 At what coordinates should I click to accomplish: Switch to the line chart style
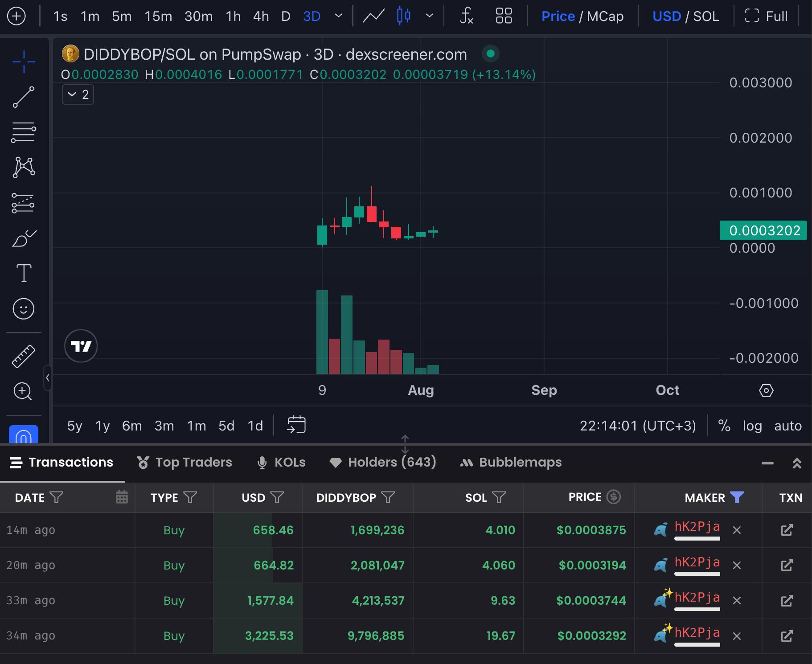[373, 16]
